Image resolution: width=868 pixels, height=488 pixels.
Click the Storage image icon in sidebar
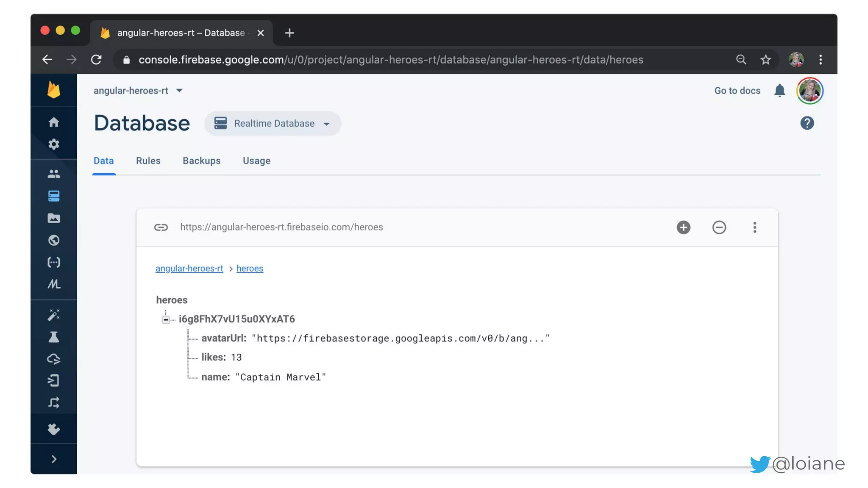(54, 218)
